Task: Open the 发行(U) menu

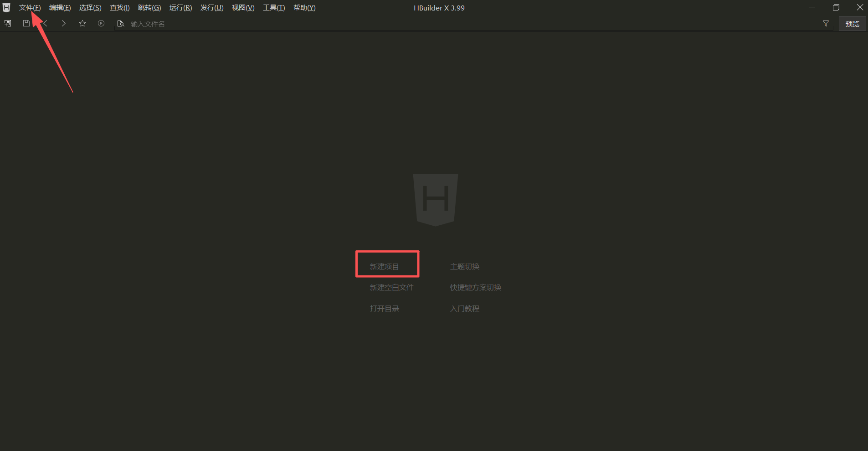Action: pyautogui.click(x=212, y=8)
